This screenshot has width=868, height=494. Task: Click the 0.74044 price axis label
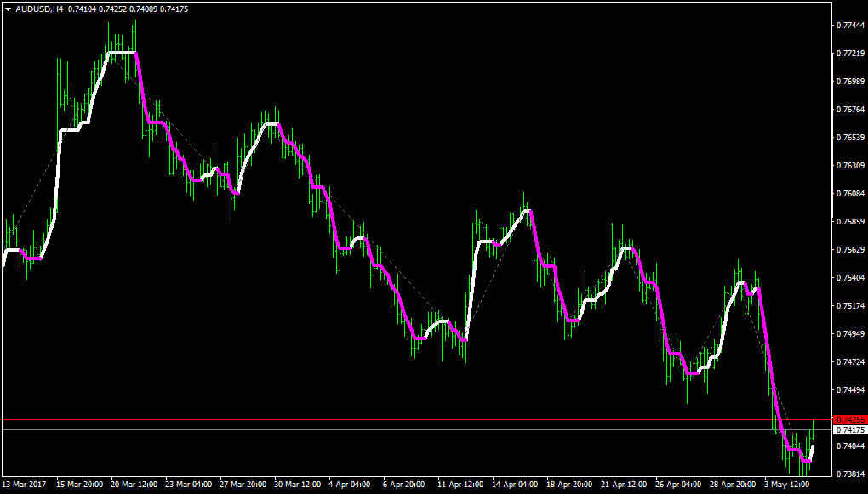pyautogui.click(x=851, y=446)
